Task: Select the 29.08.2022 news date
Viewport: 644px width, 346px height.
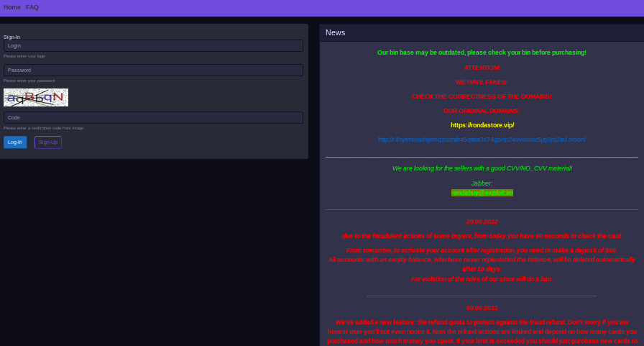Action: point(482,222)
